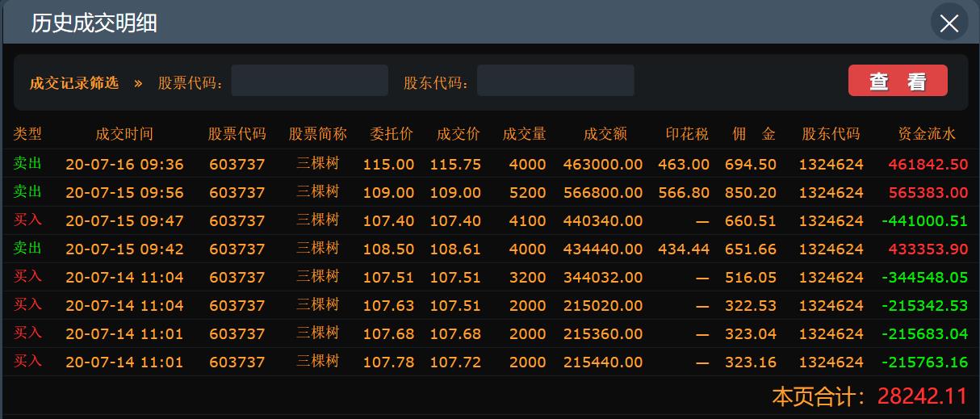The image size is (980, 419).
Task: Click the 成交额 column header
Action: coord(605,134)
